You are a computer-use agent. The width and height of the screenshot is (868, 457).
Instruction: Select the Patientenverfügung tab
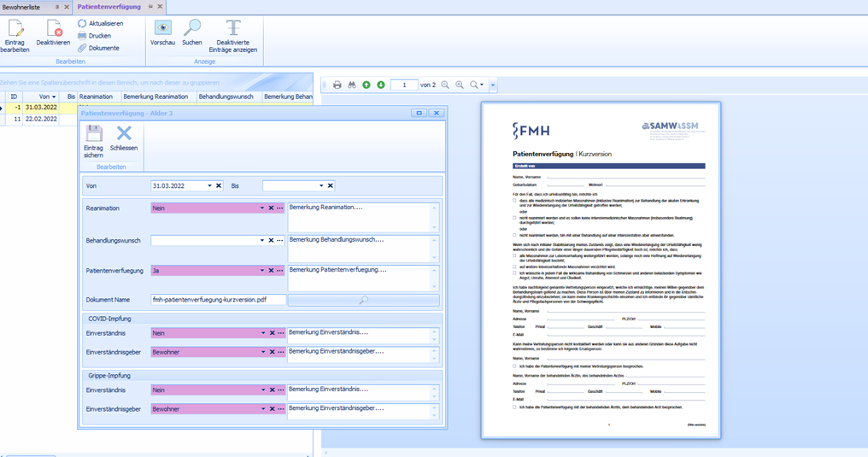(109, 6)
